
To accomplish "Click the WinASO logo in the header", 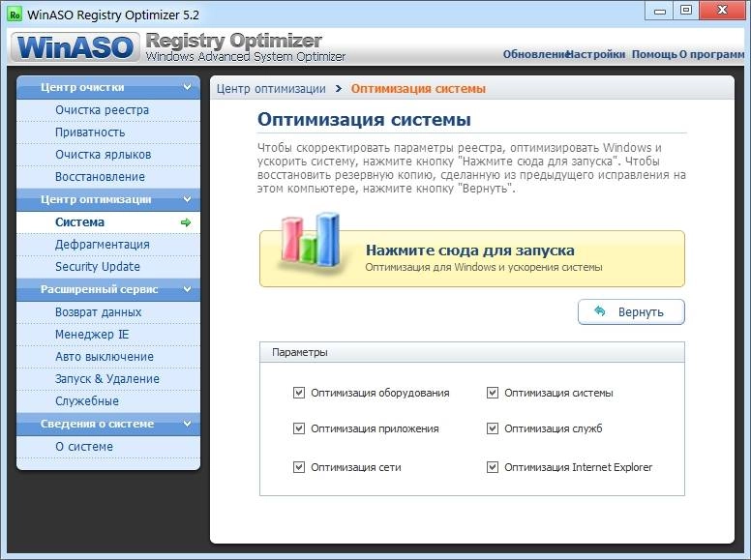I will (x=75, y=46).
